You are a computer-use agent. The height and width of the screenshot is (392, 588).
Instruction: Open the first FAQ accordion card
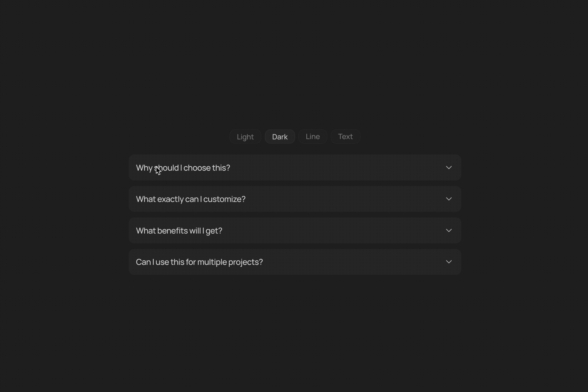click(323, 167)
